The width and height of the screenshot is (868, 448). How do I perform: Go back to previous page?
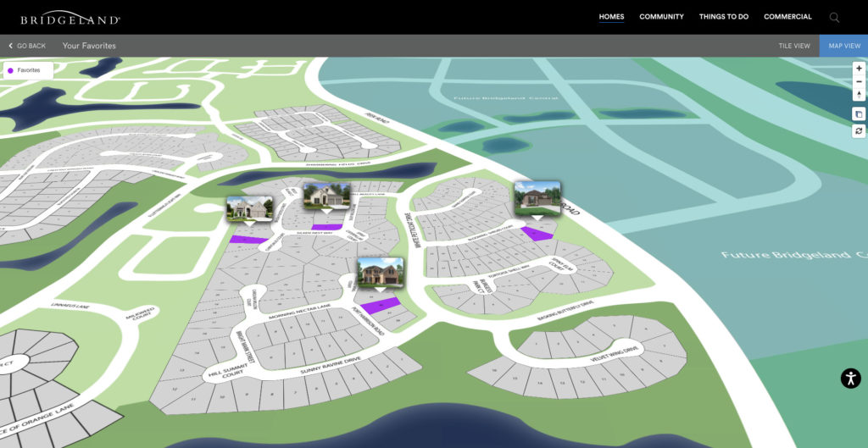[27, 46]
